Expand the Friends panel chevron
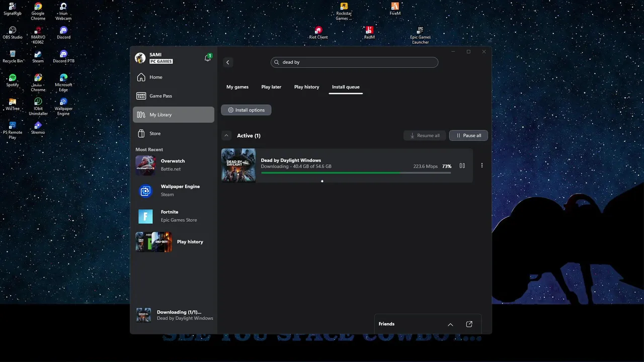The height and width of the screenshot is (362, 644). (x=450, y=324)
